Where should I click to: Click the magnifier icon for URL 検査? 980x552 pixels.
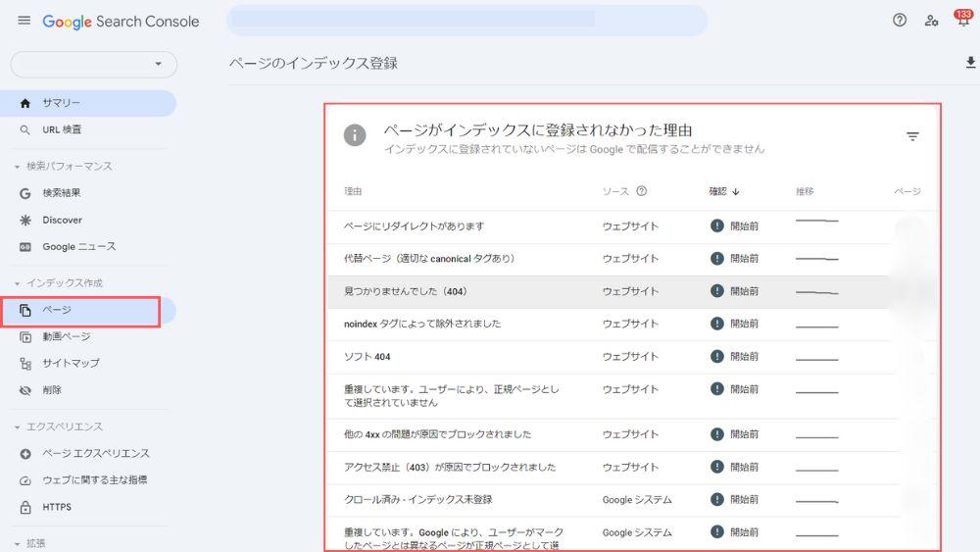click(x=25, y=130)
